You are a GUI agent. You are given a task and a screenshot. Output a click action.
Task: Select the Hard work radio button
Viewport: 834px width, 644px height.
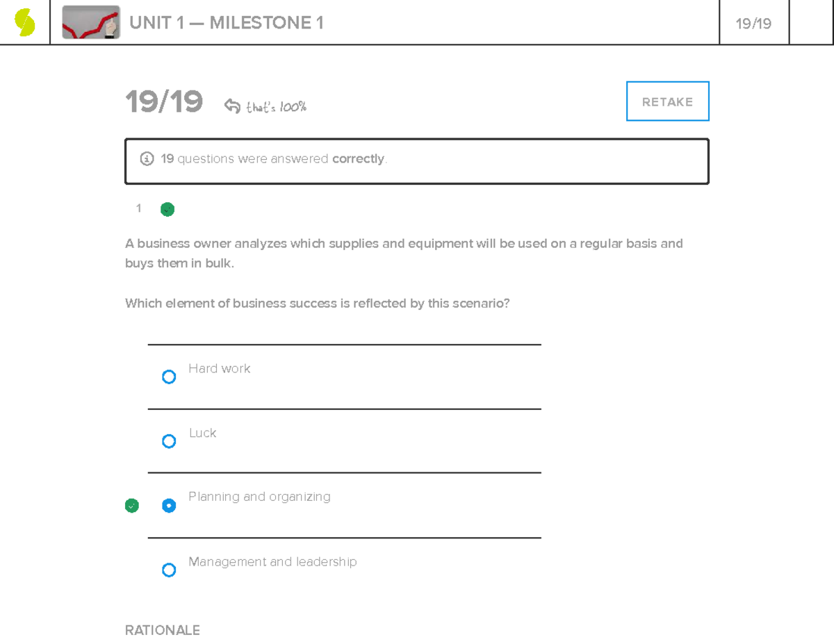[169, 377]
